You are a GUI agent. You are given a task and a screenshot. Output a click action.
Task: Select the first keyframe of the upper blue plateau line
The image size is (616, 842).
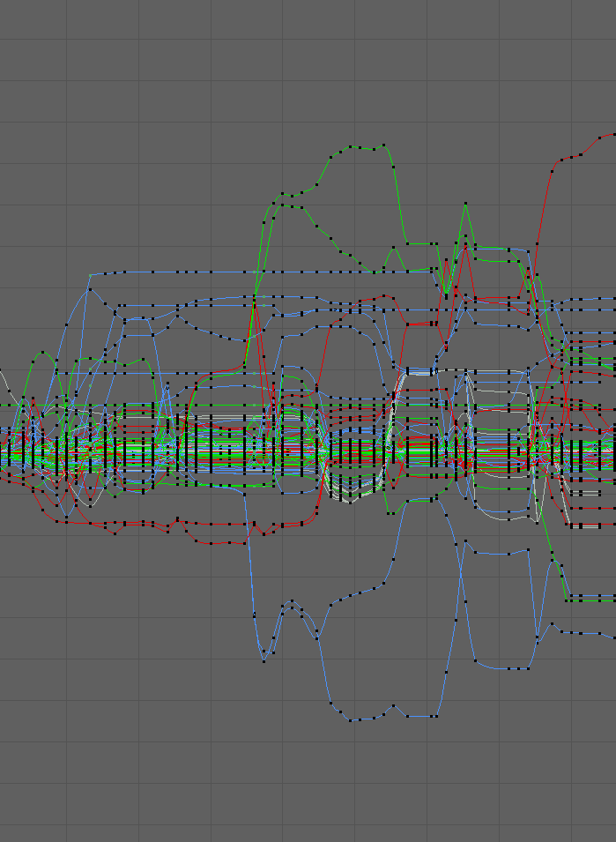pos(90,275)
